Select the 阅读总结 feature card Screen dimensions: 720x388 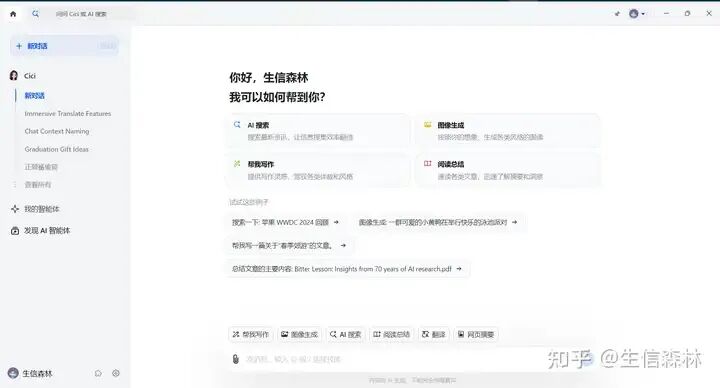click(x=507, y=170)
